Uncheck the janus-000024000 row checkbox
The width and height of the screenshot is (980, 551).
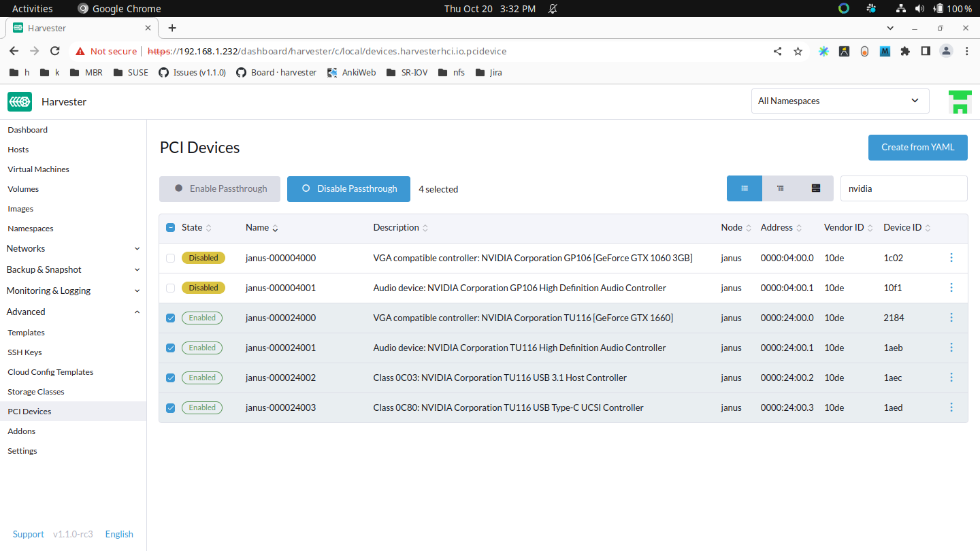tap(170, 317)
